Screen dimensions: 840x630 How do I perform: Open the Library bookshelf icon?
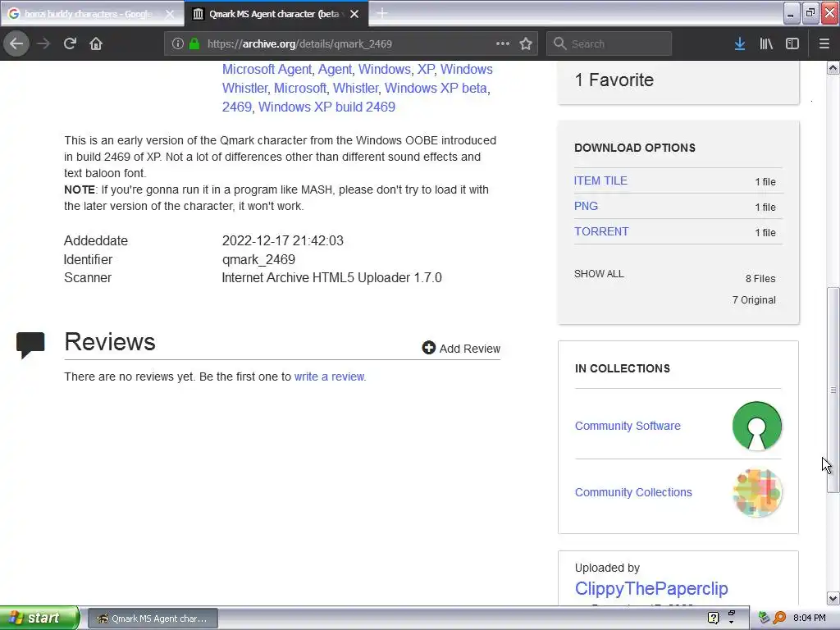766,43
